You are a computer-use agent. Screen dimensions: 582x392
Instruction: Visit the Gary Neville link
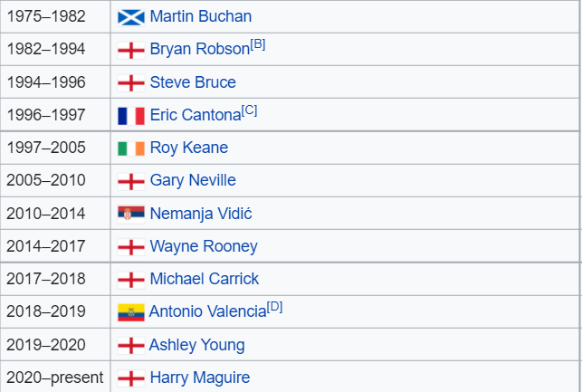[x=193, y=180]
